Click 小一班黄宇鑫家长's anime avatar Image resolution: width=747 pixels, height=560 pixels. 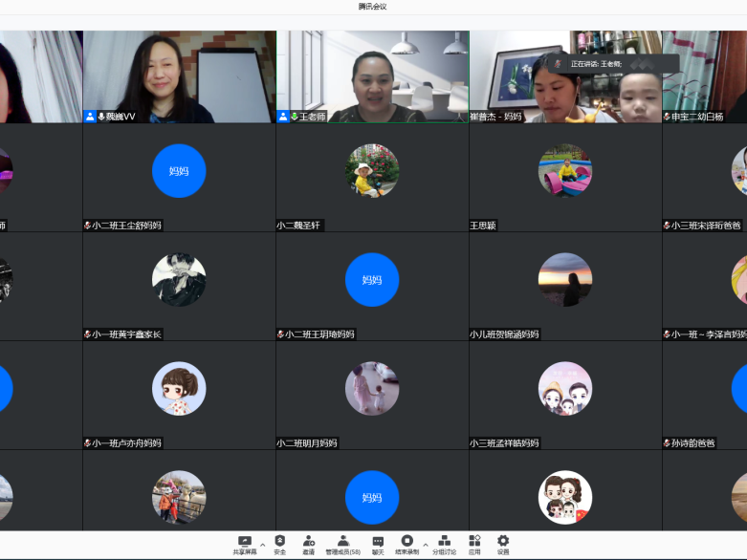coord(179,280)
